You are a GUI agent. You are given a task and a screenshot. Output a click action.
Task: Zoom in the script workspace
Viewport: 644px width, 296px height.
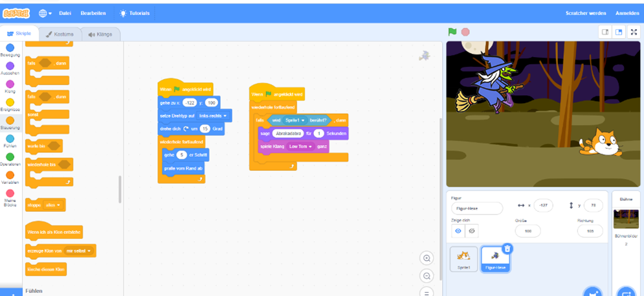(x=427, y=258)
